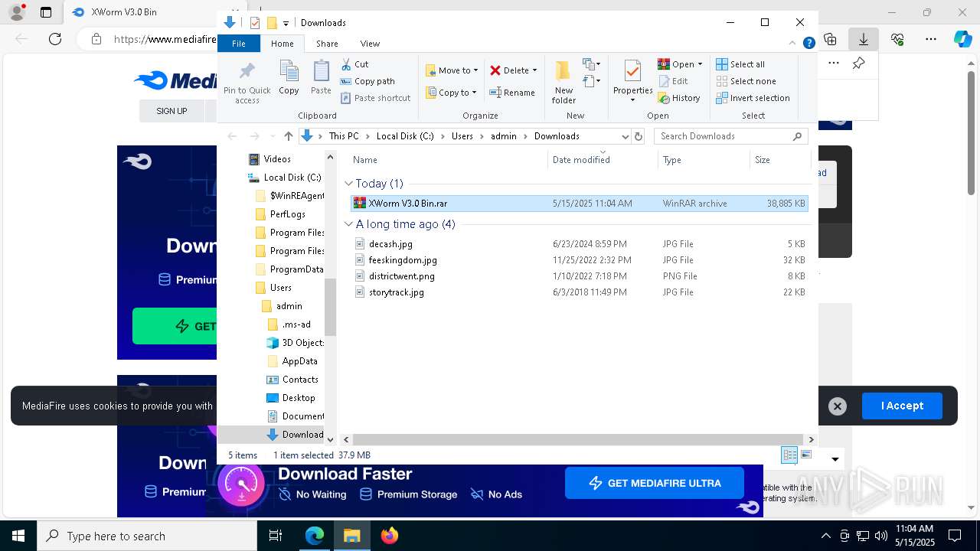
Task: Click Edit in the Open group
Action: pyautogui.click(x=673, y=81)
